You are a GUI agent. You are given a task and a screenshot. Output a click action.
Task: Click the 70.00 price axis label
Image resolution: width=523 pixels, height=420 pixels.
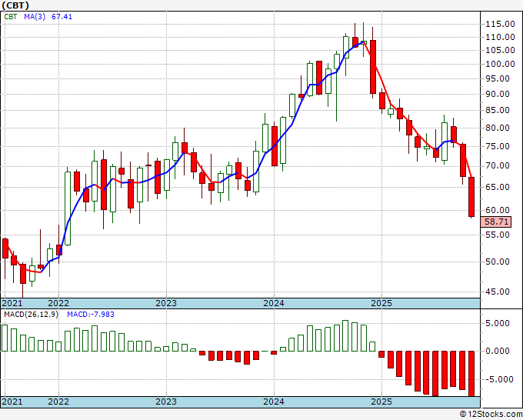[x=498, y=166]
